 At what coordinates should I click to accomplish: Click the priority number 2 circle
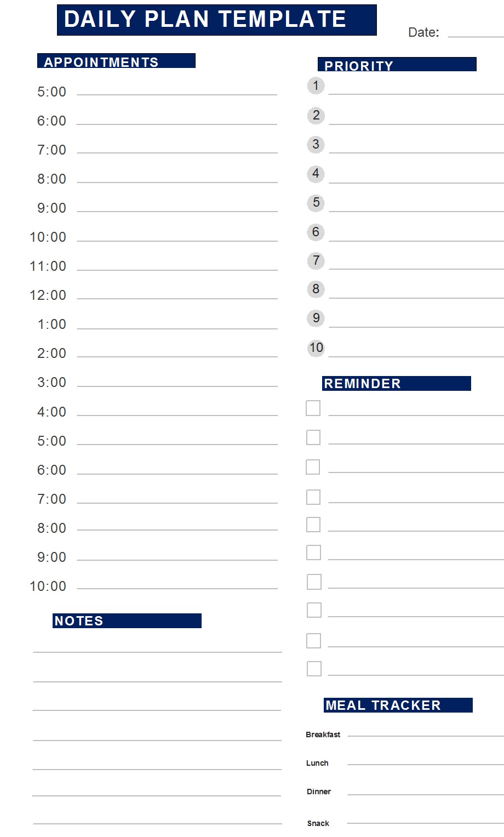click(x=316, y=116)
